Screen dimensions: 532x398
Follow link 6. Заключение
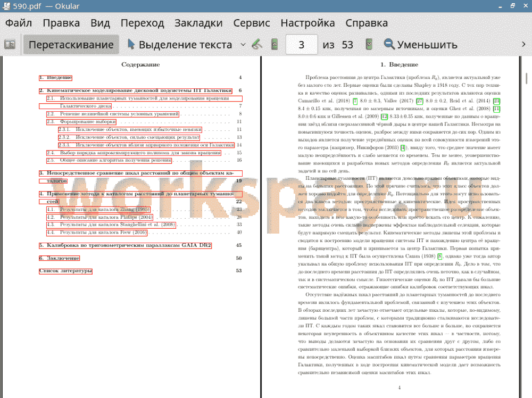click(60, 258)
